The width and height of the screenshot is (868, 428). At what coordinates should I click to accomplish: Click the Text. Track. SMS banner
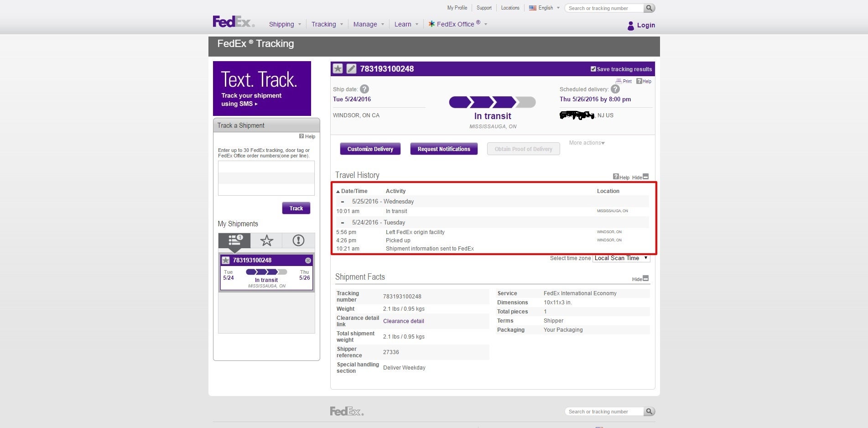(x=262, y=89)
